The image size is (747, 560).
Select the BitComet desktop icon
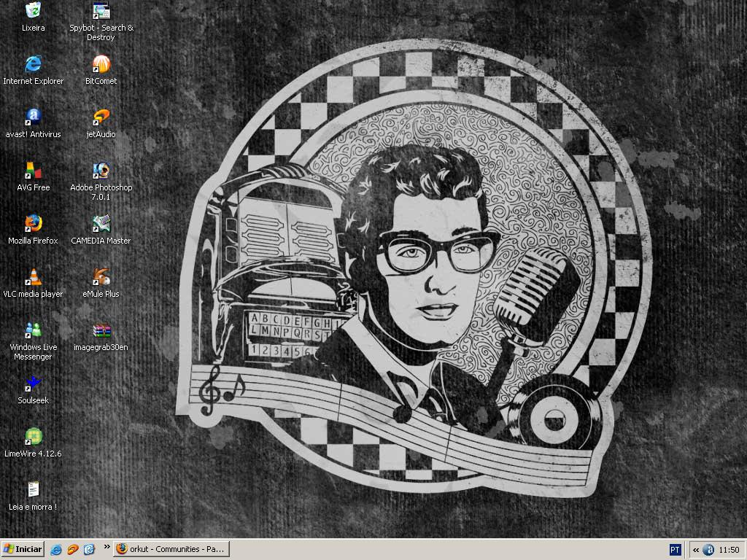point(101,64)
